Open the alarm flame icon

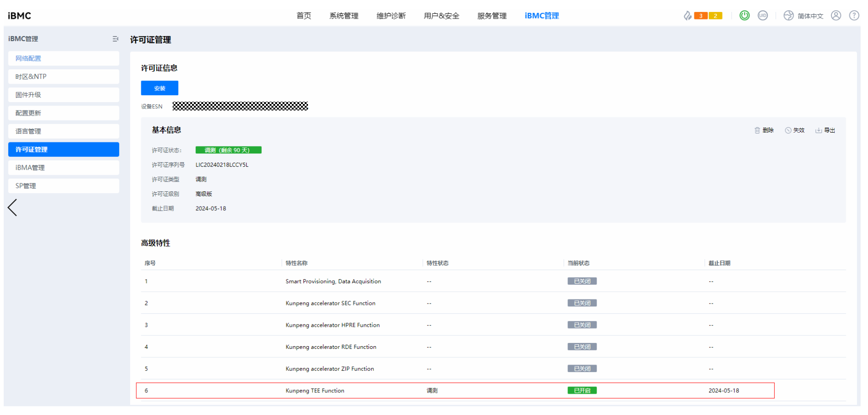pos(687,16)
